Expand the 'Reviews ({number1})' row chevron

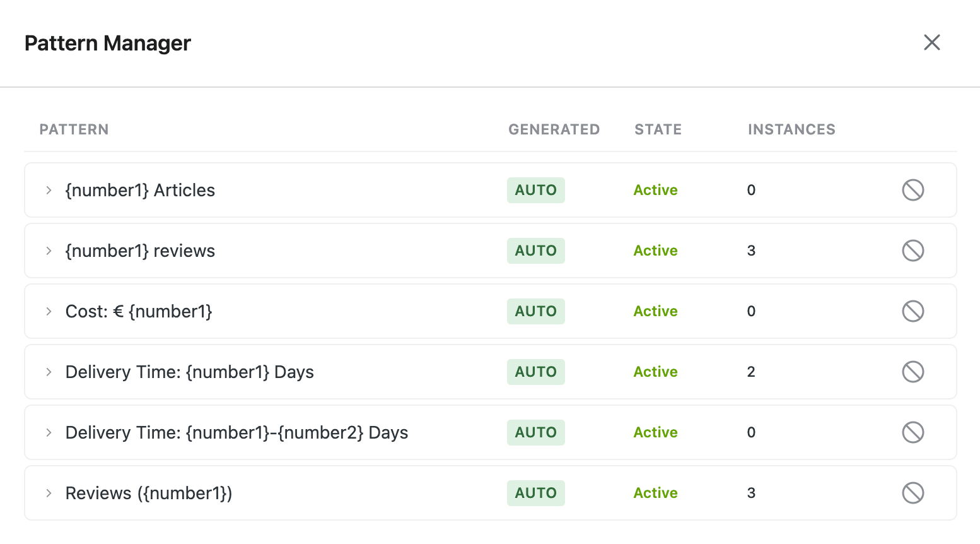pyautogui.click(x=49, y=493)
